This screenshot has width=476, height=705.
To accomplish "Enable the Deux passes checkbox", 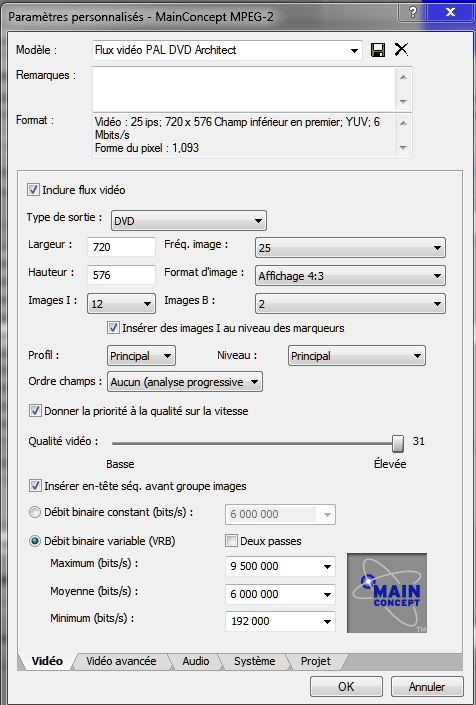I will 231,540.
